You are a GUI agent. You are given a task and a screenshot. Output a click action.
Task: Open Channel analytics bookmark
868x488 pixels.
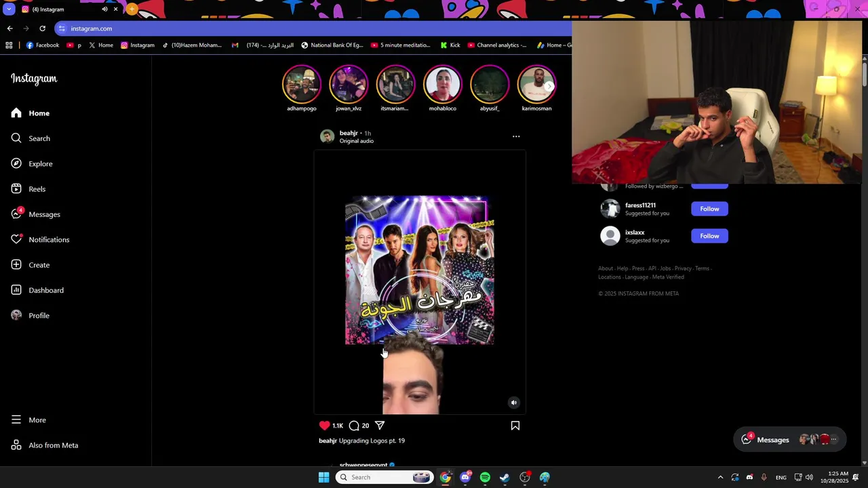pos(497,45)
